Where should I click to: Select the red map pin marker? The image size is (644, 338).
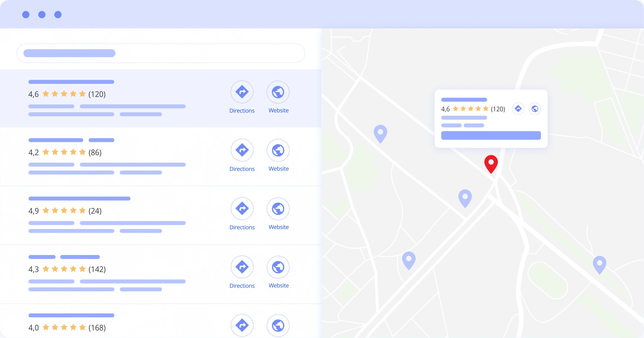tap(491, 163)
